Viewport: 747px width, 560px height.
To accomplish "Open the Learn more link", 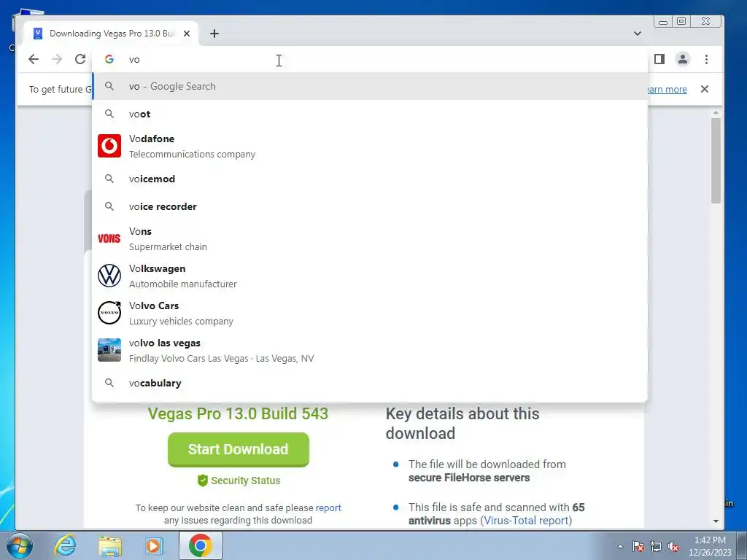I will click(667, 90).
